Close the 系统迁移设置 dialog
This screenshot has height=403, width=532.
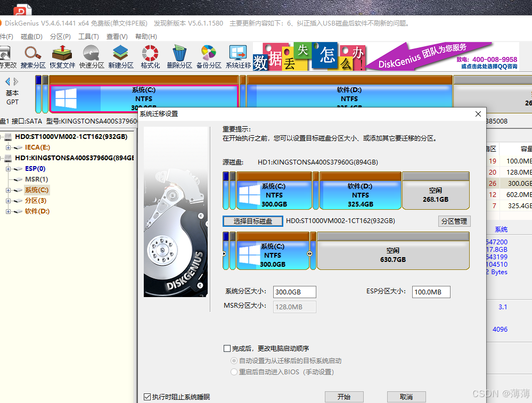pyautogui.click(x=478, y=114)
